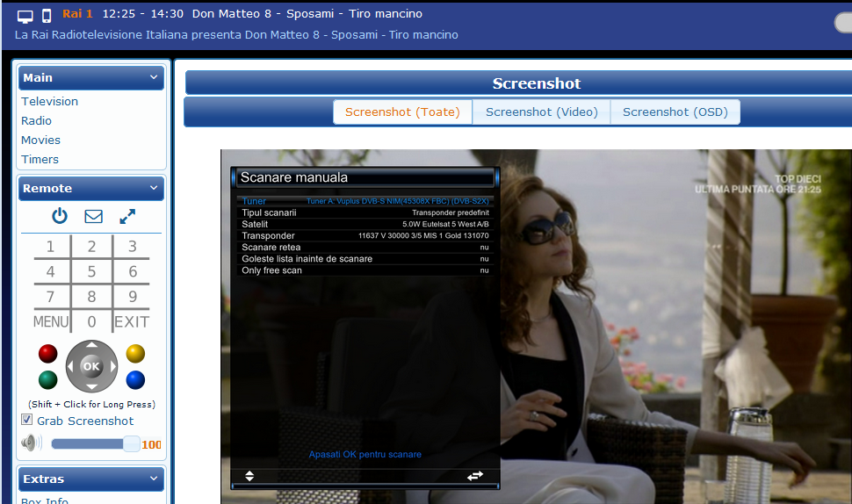Click the volume value 100

click(x=151, y=445)
